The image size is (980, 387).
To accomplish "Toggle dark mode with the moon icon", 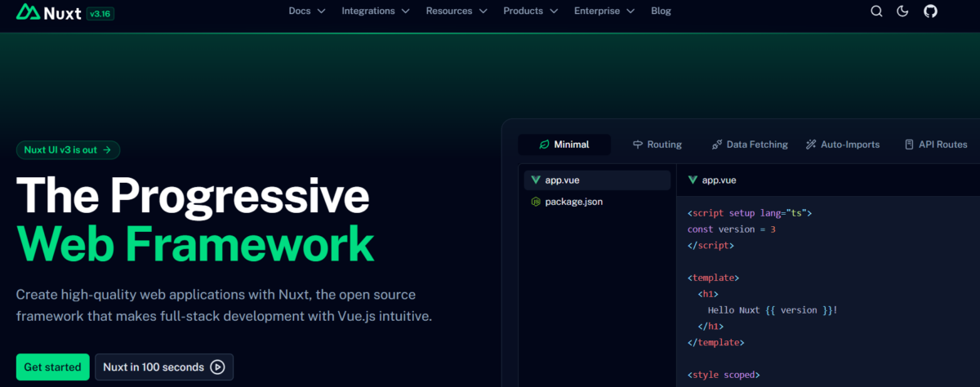I will 902,11.
